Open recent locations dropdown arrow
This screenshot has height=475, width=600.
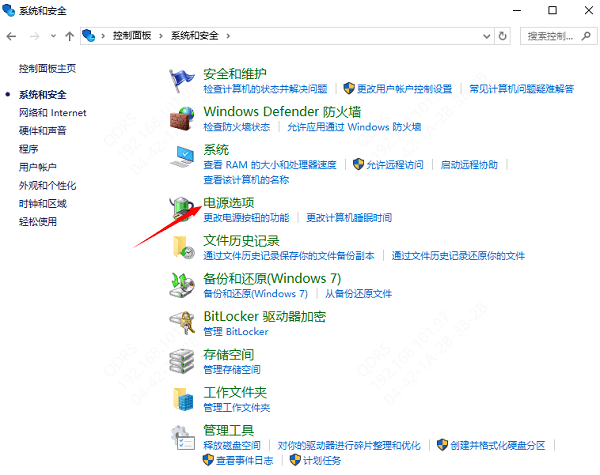point(53,36)
